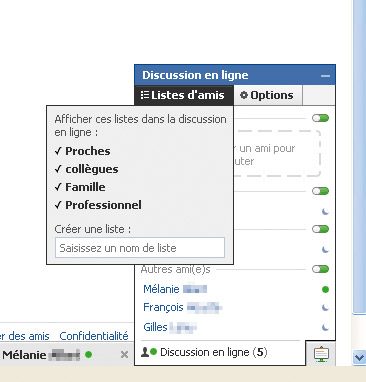Viewport: 366px width, 382px height.
Task: Click the Discussion en ligne (5) bar
Action: tap(220, 352)
